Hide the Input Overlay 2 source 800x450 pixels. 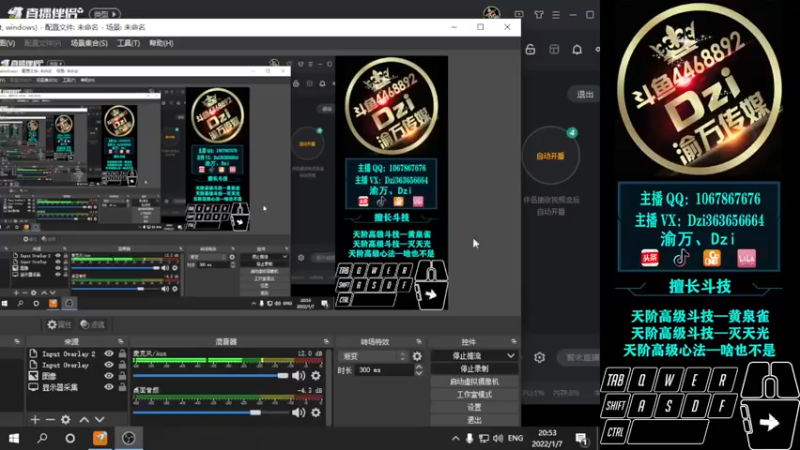pos(109,354)
